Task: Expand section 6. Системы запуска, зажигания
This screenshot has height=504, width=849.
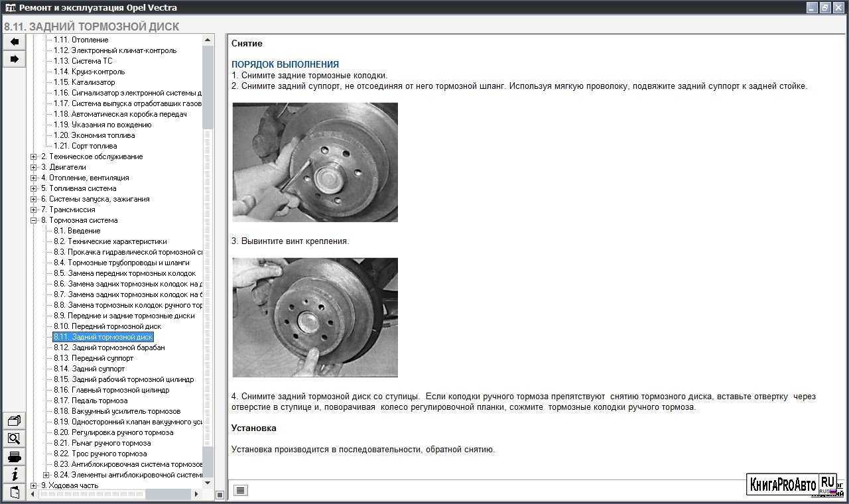Action: (34, 199)
